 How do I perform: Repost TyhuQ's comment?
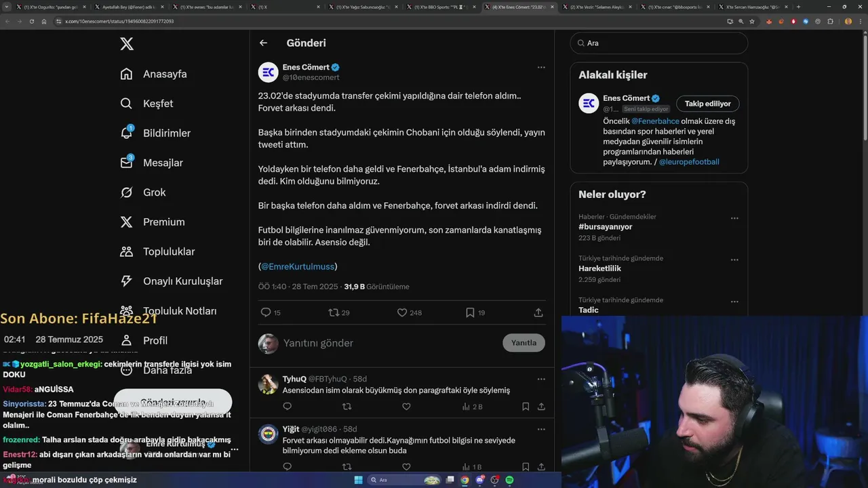347,407
